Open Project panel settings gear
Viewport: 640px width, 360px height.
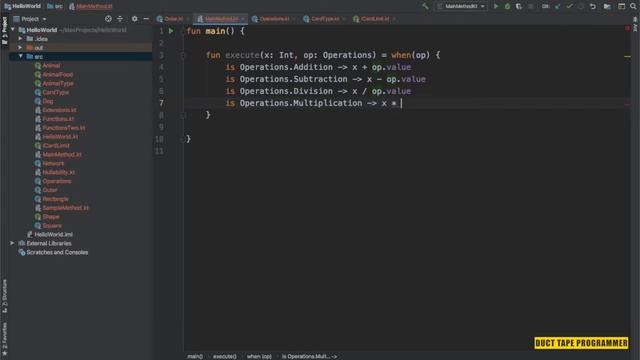click(134, 19)
